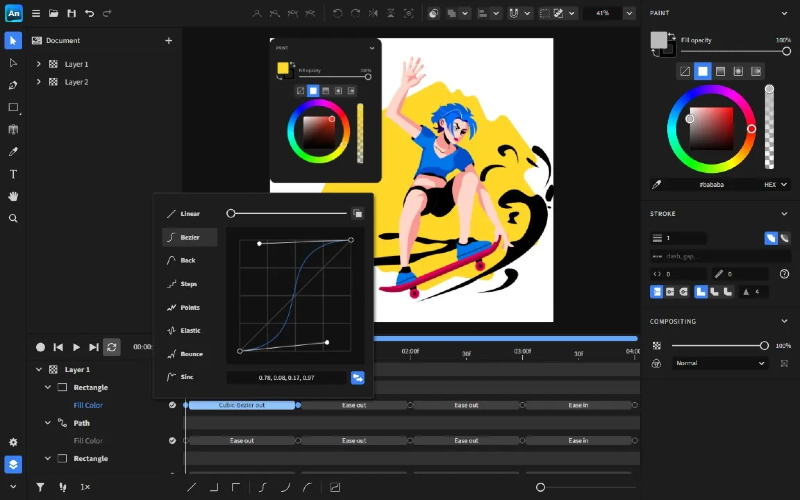This screenshot has height=500, width=800.
Task: Open the Normal blend mode dropdown
Action: (719, 363)
